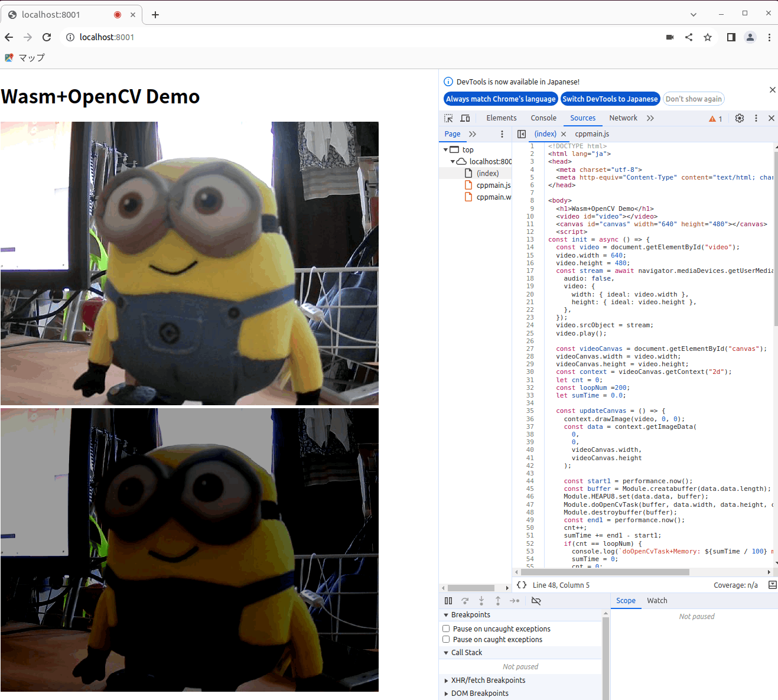Viewport: 778px width, 700px height.
Task: Click the Step debugger button
Action: tap(515, 601)
